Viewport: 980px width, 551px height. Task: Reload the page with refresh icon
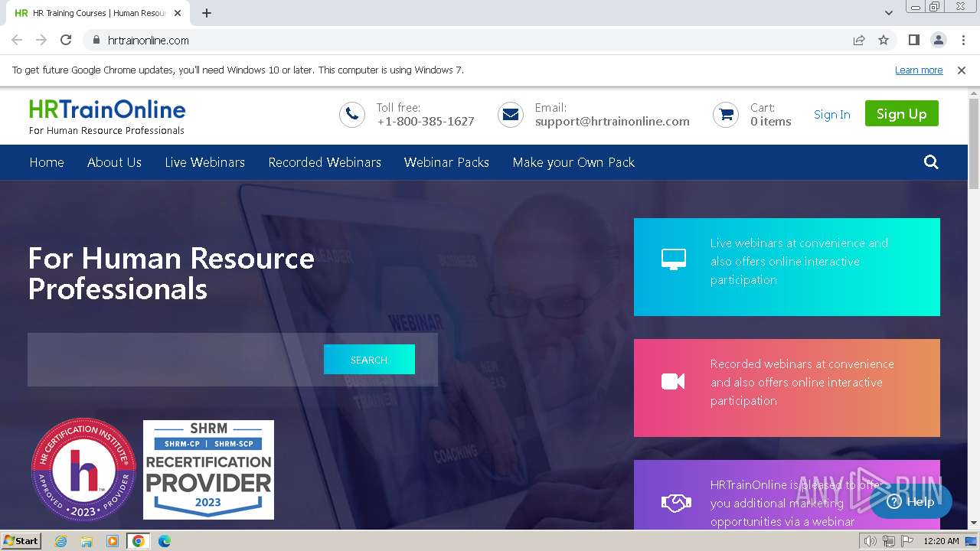66,40
